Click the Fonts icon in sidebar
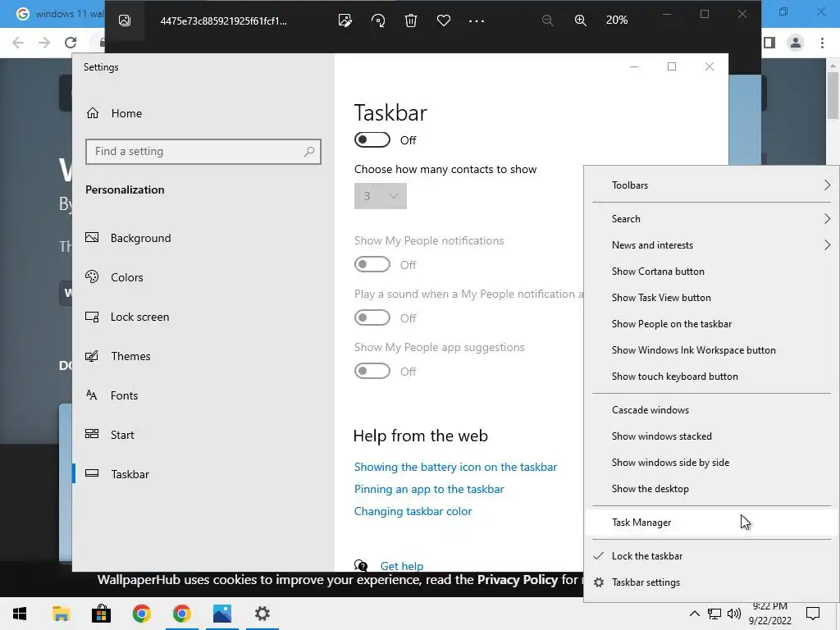Viewport: 840px width, 630px height. 92,395
